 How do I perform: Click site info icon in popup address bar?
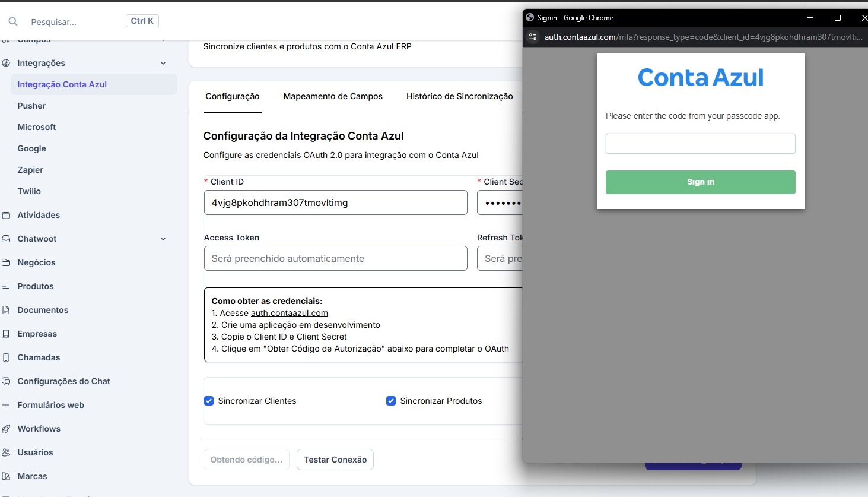tap(533, 37)
